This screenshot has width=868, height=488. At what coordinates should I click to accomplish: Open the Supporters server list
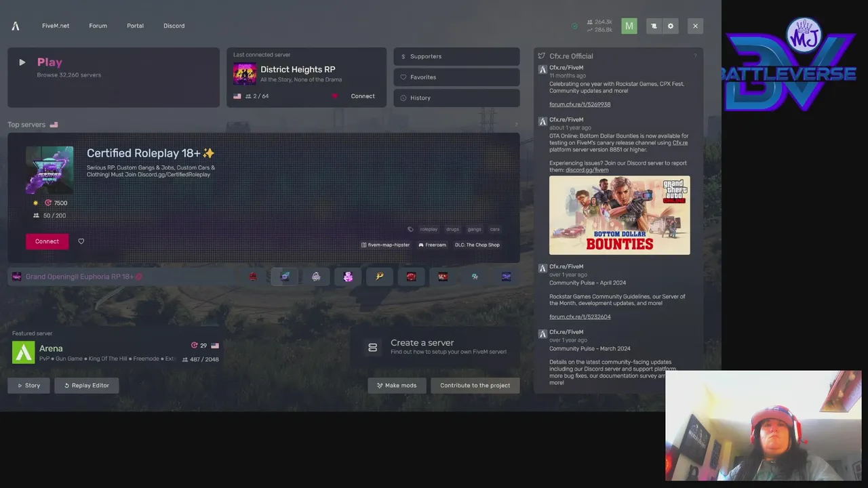456,56
